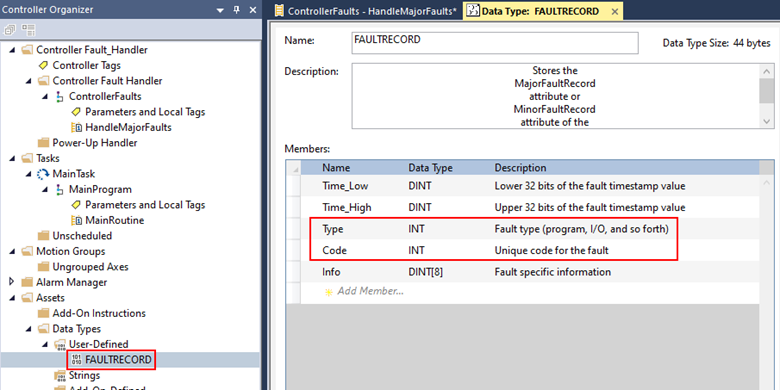Click the second icon in the organizer toolbar
The height and width of the screenshot is (390, 780).
[x=28, y=29]
